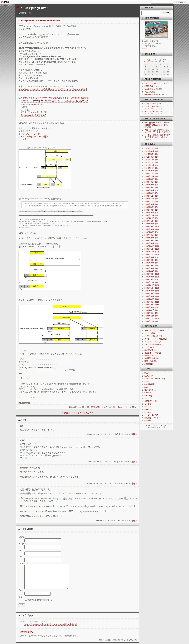Open the KAWASAKI link under LINKS

(149, 376)
